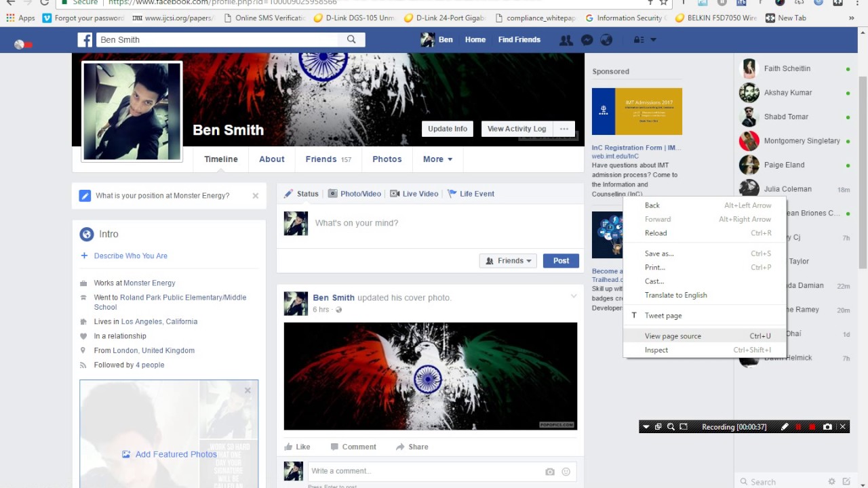This screenshot has height=488, width=868.
Task: Click the chat settings gear icon
Action: coord(831,482)
